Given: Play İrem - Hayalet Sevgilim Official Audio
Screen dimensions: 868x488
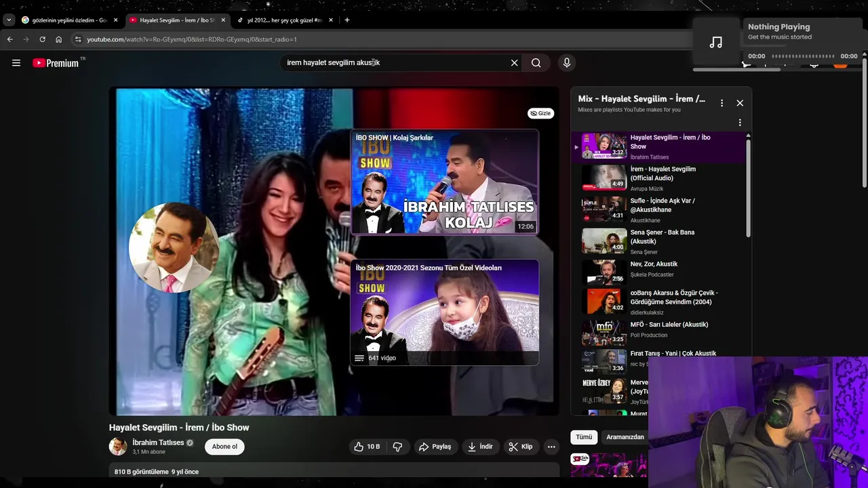Looking at the screenshot, I should tap(658, 178).
